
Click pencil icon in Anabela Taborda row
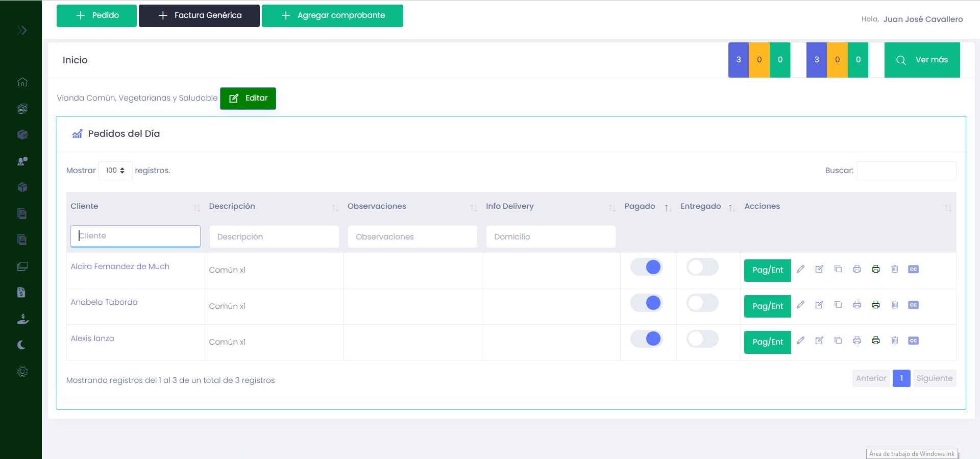coord(800,305)
